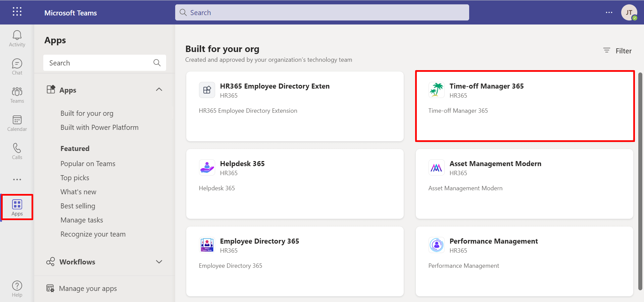Click the Filter button label
Viewport: 644px width, 302px height.
[x=624, y=51]
